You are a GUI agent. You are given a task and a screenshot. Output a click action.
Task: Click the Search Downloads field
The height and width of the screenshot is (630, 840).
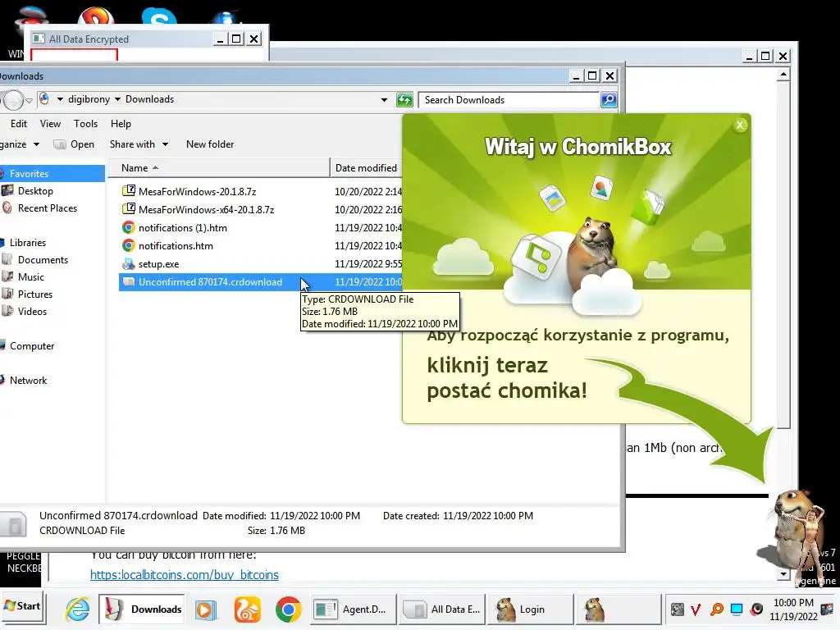pos(510,99)
